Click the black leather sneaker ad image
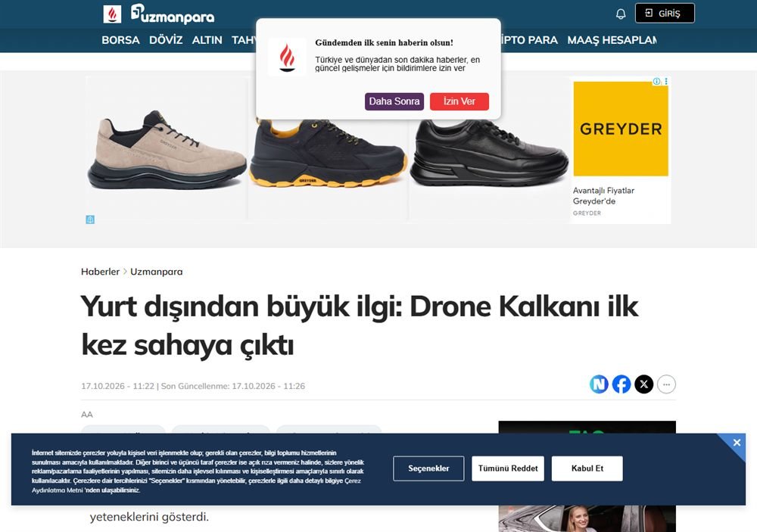 point(488,154)
